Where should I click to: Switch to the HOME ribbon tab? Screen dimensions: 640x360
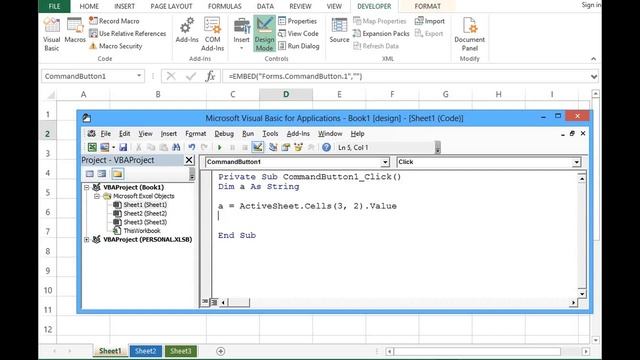[x=89, y=6]
